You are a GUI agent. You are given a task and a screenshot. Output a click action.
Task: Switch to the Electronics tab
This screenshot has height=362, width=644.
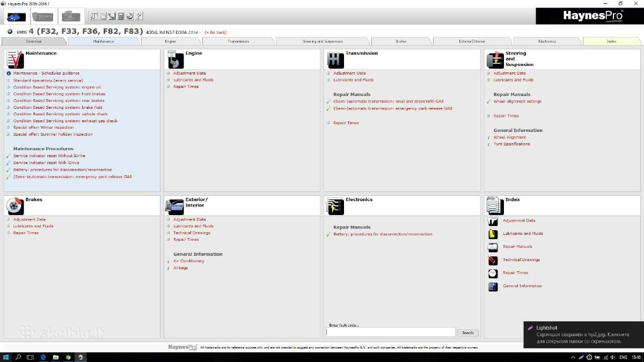[x=547, y=41]
